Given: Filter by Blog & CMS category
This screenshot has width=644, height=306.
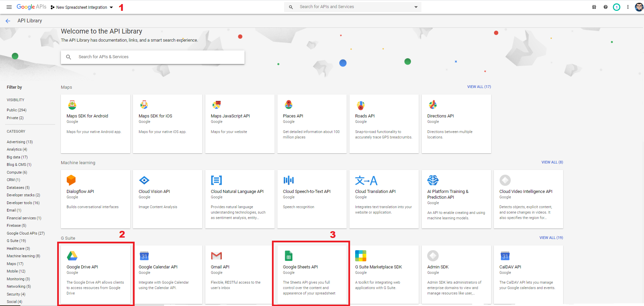Looking at the screenshot, I should coord(19,165).
